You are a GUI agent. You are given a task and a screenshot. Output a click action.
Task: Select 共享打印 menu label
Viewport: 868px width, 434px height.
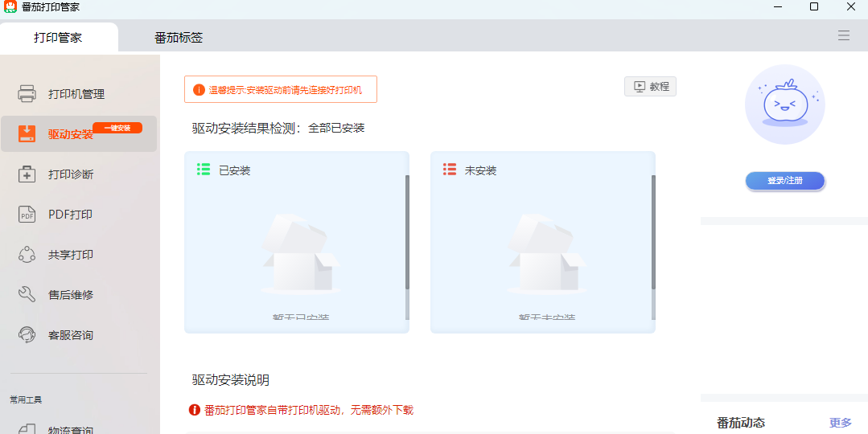tap(71, 255)
